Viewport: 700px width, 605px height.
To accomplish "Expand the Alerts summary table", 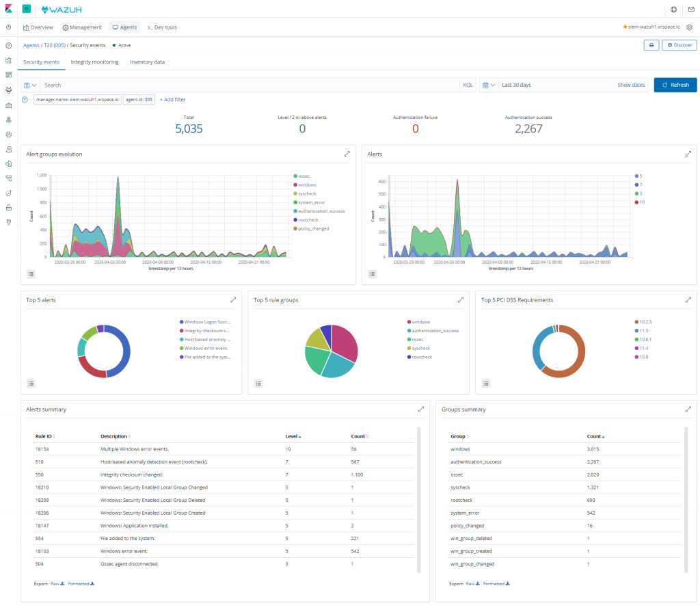I will (420, 409).
